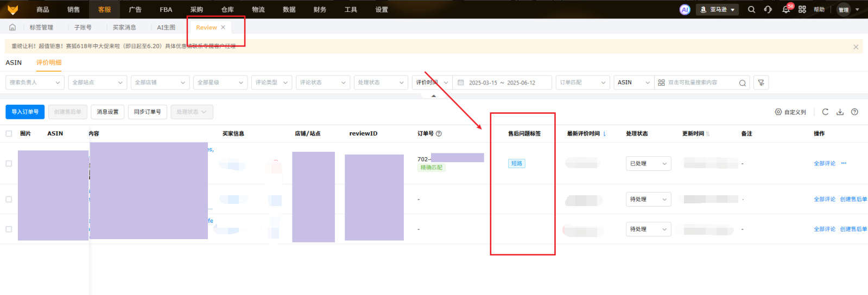Viewport: 868px width, 295px height.
Task: Click the notification bell icon
Action: 785,9
